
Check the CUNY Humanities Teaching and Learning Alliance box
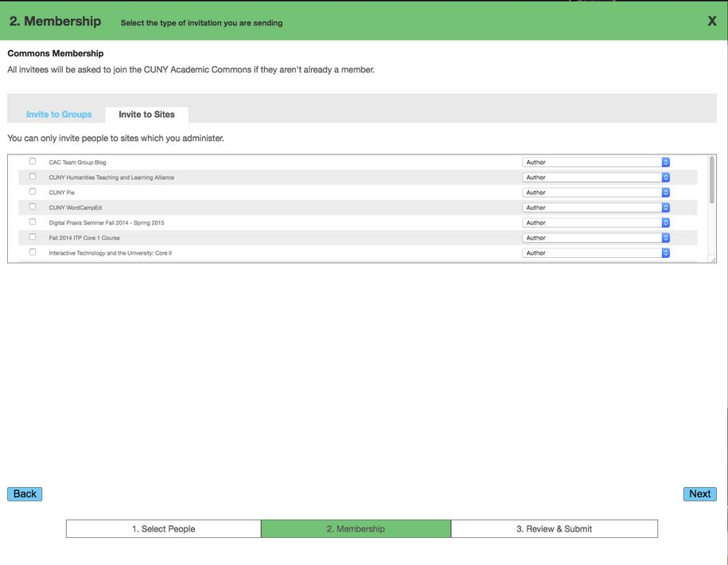point(33,177)
